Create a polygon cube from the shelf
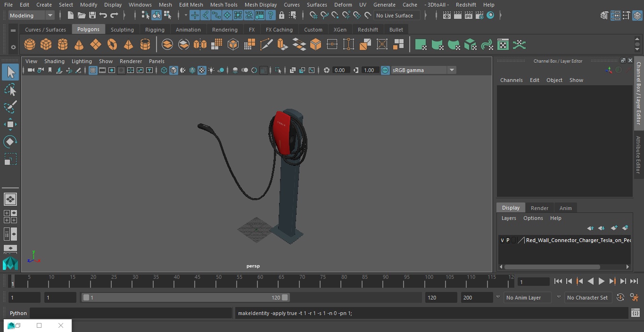 click(46, 45)
